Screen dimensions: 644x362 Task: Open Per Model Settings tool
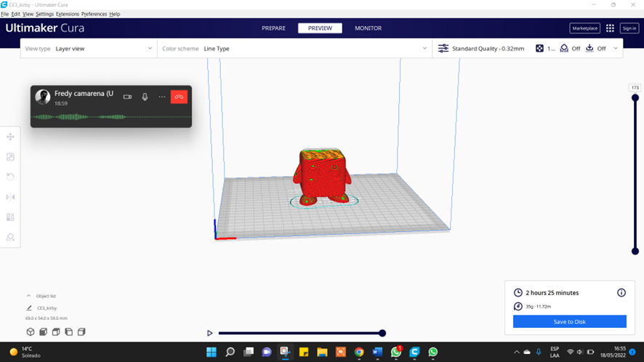click(x=10, y=217)
